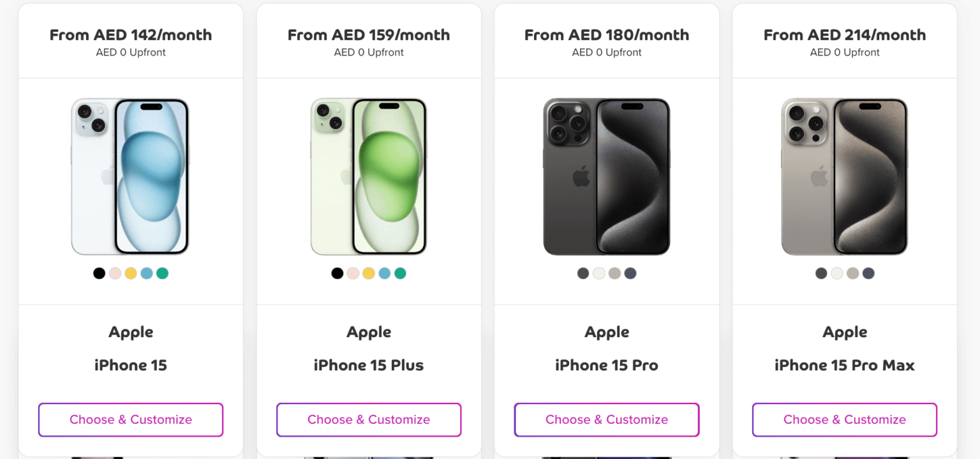The image size is (980, 459).
Task: Click the AED 142/month price heading
Action: 130,34
